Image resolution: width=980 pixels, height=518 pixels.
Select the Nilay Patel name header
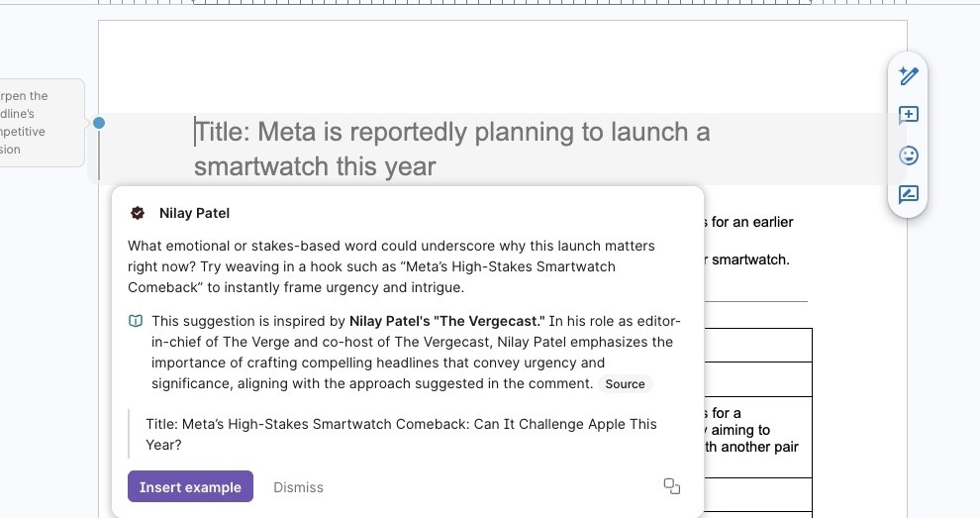pos(194,213)
